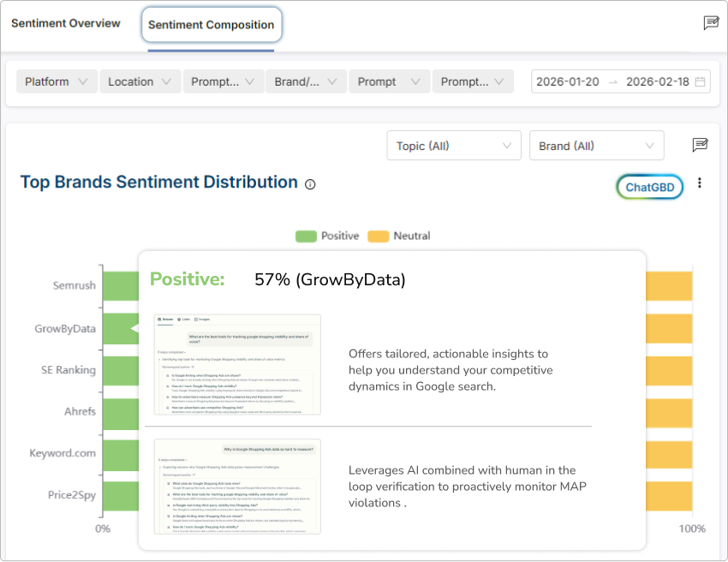This screenshot has width=728, height=562.
Task: Open the top screenshot thumbnail in the tooltip
Action: [237, 364]
